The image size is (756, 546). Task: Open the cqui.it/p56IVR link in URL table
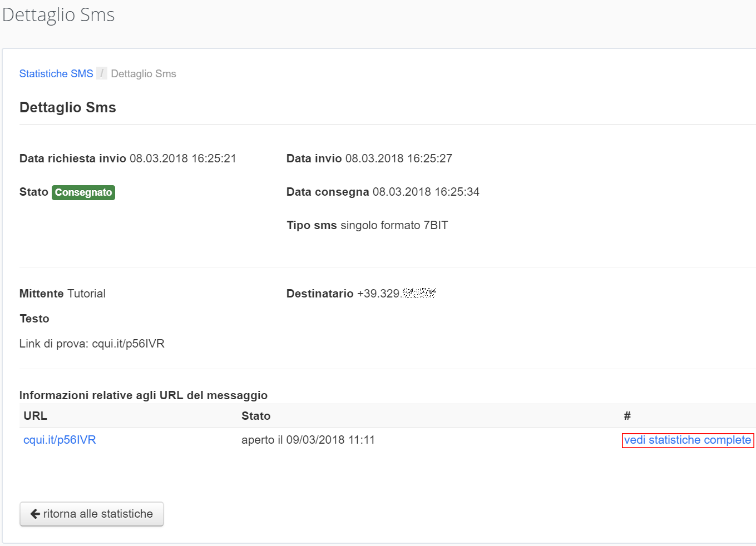click(x=60, y=440)
